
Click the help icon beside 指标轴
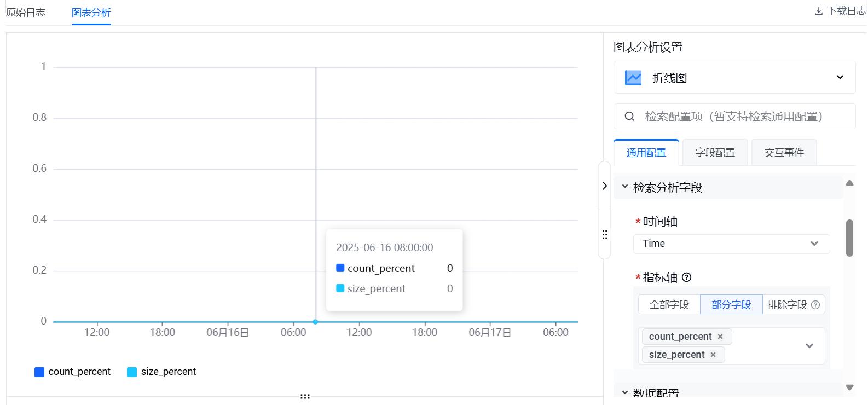[x=687, y=277]
